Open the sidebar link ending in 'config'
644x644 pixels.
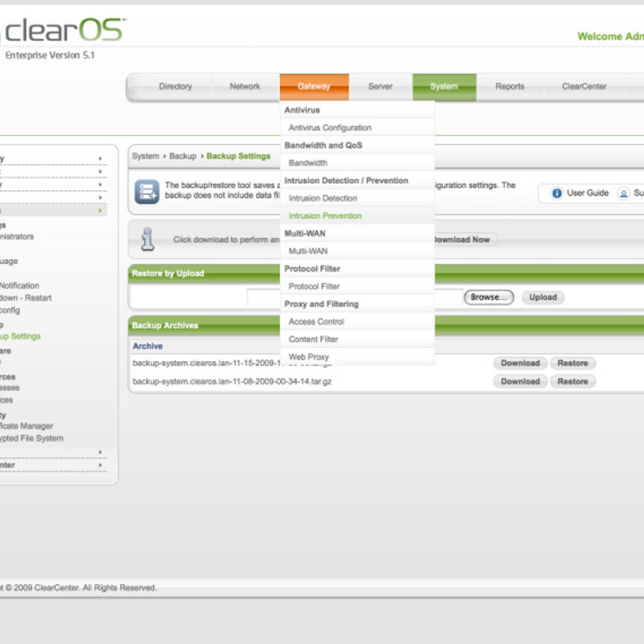tap(10, 310)
